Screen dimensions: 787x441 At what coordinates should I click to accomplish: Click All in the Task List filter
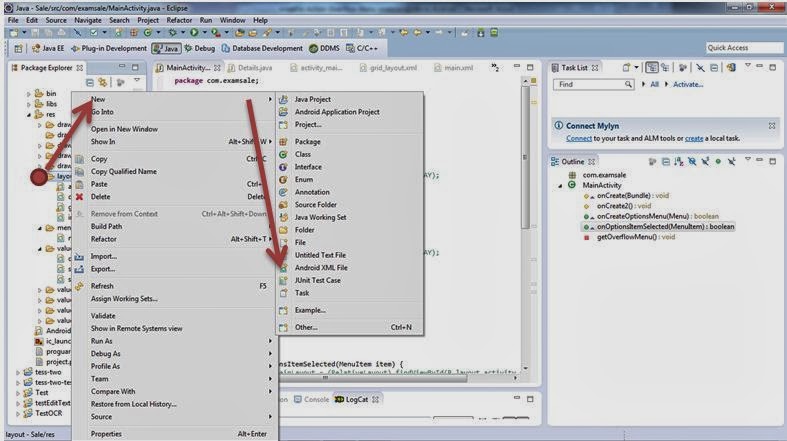(x=654, y=84)
